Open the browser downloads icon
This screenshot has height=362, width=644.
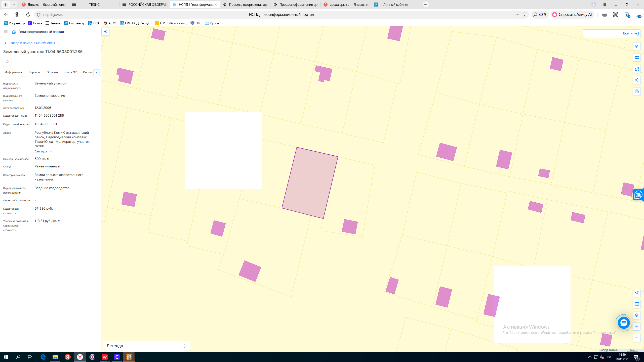point(638,15)
